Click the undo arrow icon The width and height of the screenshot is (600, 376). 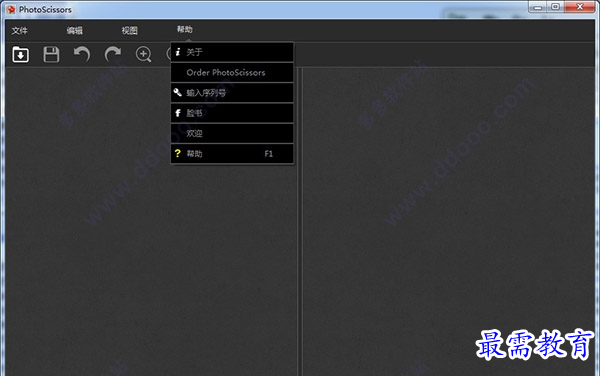click(x=82, y=54)
